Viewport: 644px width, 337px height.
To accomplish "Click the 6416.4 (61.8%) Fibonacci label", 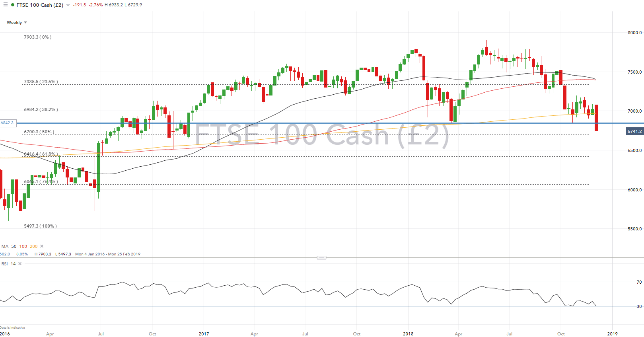I will point(41,154).
